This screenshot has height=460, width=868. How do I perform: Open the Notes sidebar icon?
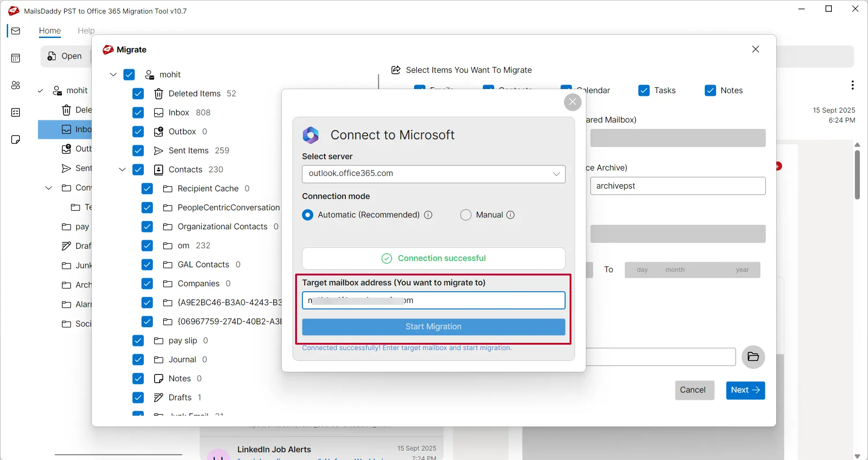tap(16, 140)
